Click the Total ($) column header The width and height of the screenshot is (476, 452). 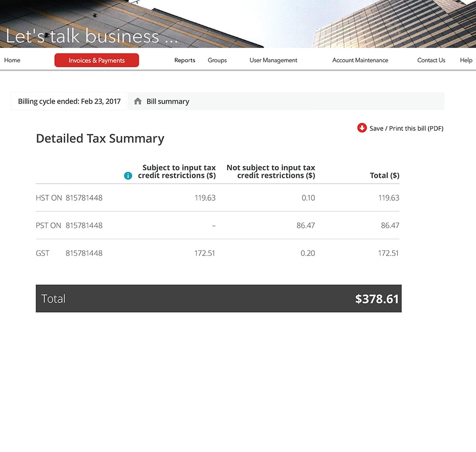385,176
